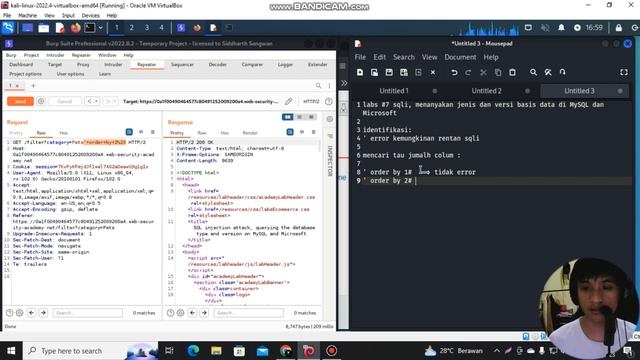
Task: Toggle non-printable characters in Response panel
Action: tap(302, 132)
